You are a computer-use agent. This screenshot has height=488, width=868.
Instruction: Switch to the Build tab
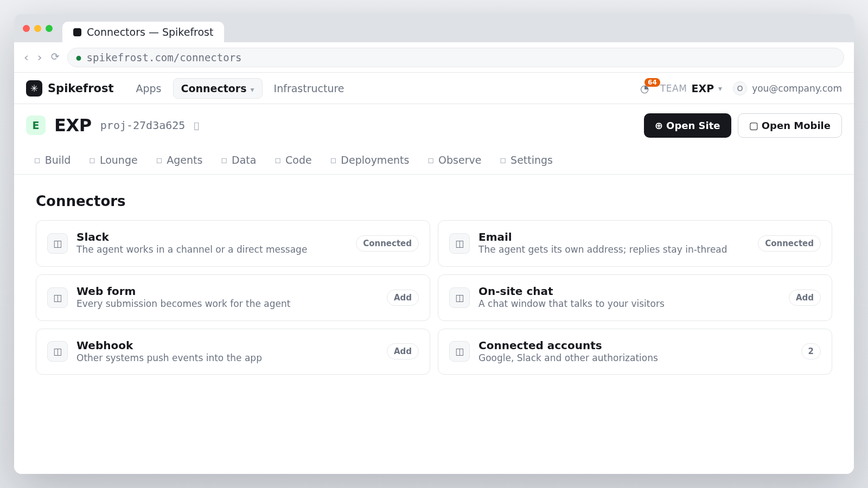53,160
